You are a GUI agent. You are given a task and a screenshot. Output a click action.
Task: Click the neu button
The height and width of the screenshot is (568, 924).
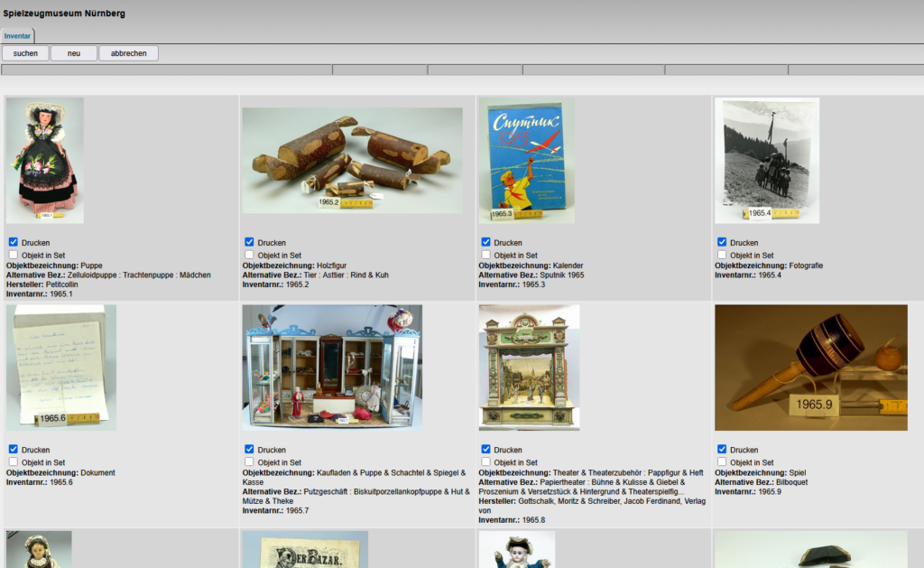(73, 52)
